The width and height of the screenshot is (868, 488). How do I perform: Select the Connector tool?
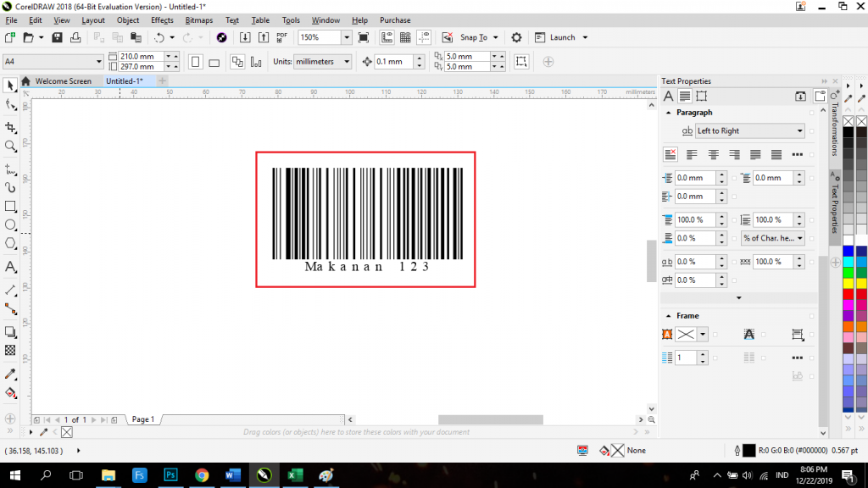(10, 308)
